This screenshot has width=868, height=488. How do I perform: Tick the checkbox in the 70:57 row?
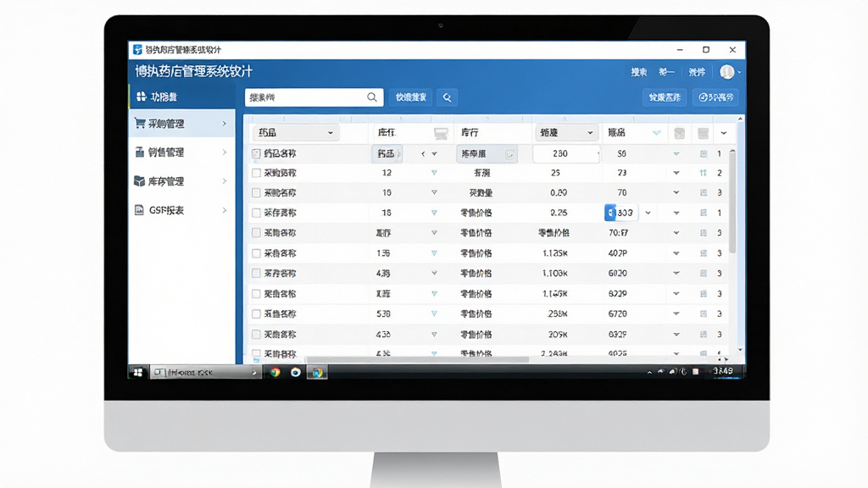[256, 233]
